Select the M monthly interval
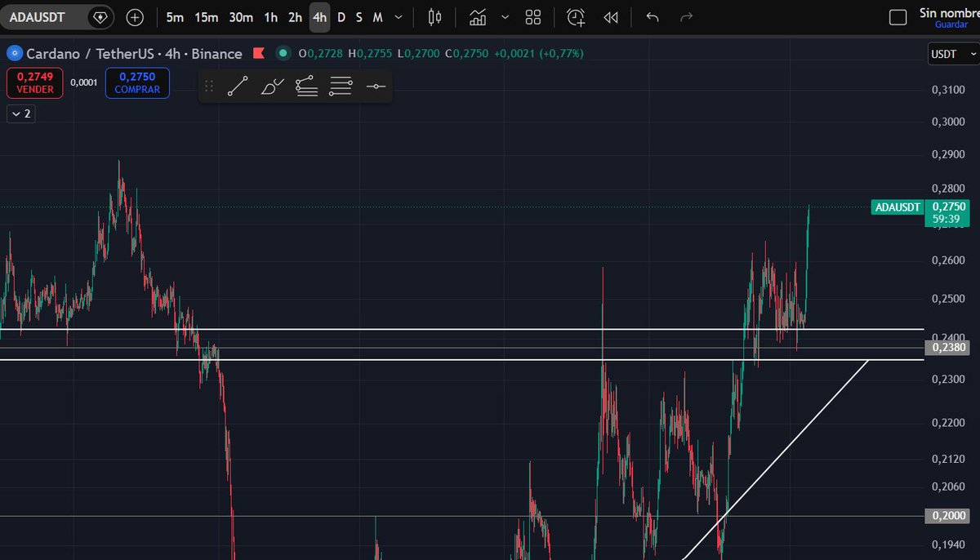The width and height of the screenshot is (980, 560). click(x=377, y=16)
